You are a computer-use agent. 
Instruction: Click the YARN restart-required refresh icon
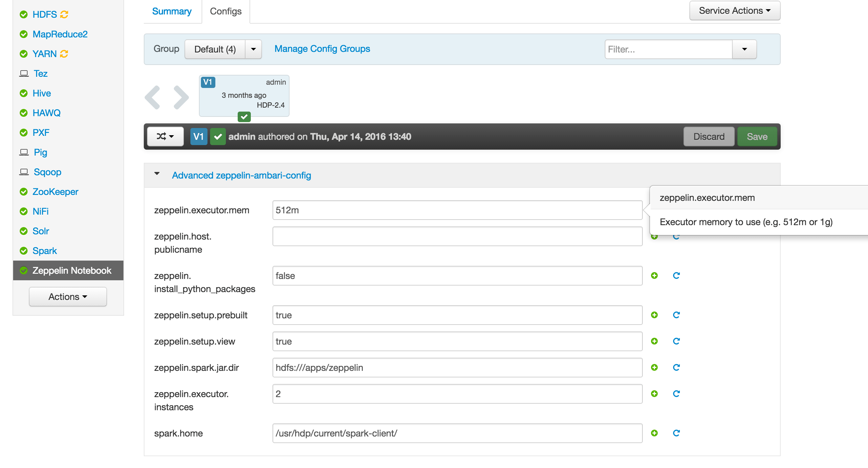64,54
